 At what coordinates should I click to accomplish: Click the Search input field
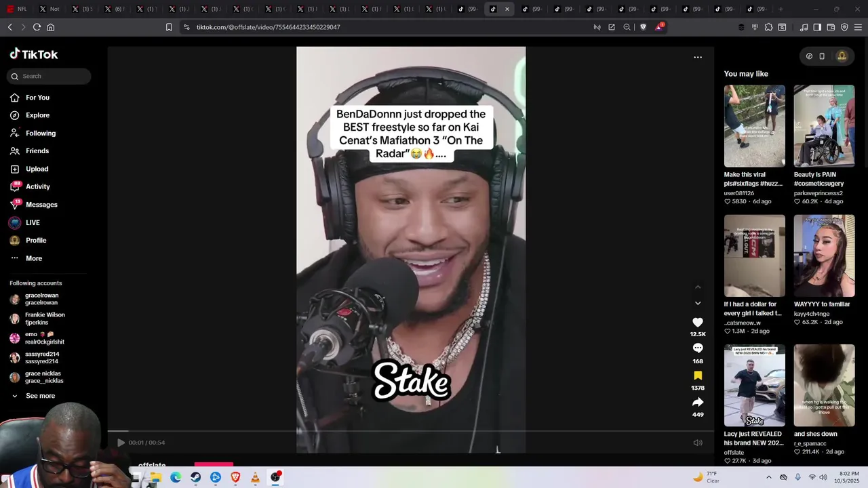49,76
